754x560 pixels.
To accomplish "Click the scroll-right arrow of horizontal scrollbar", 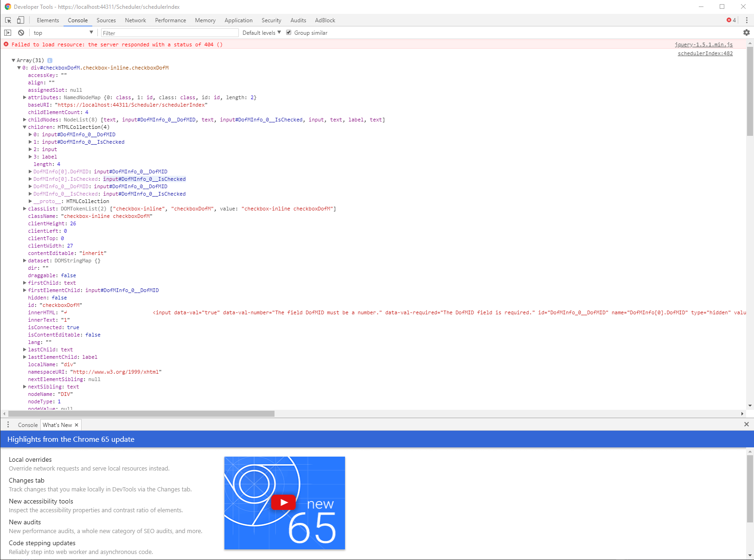I will (742, 414).
